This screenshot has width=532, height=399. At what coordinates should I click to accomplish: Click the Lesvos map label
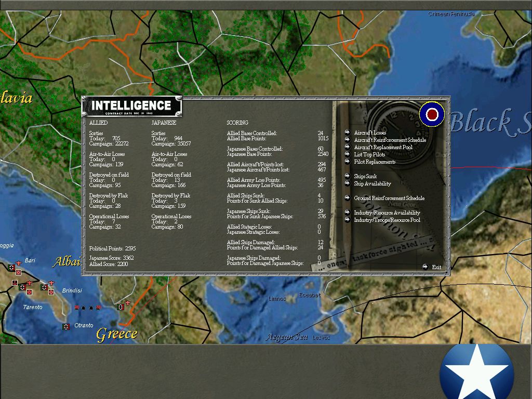(321, 337)
